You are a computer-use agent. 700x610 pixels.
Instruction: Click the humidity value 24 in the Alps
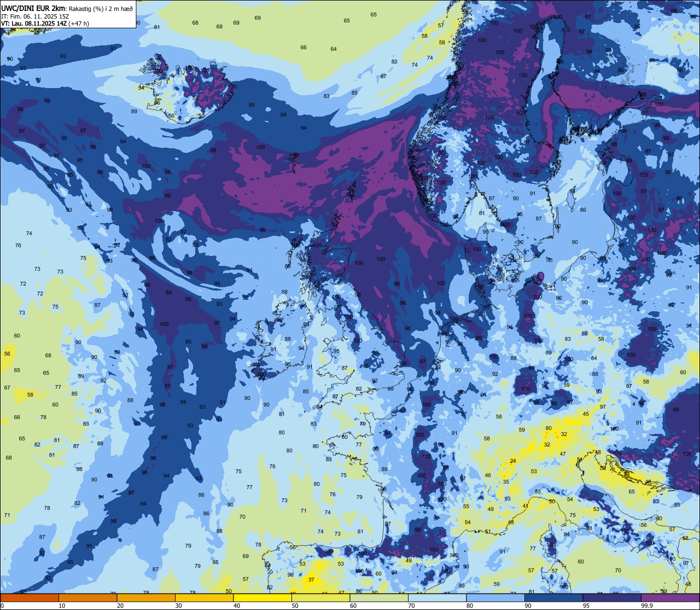click(x=513, y=461)
